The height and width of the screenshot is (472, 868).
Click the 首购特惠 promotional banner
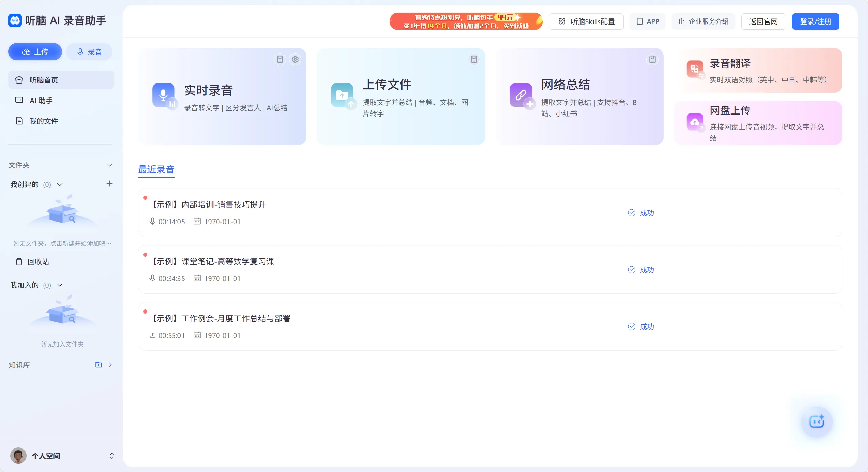pos(466,21)
